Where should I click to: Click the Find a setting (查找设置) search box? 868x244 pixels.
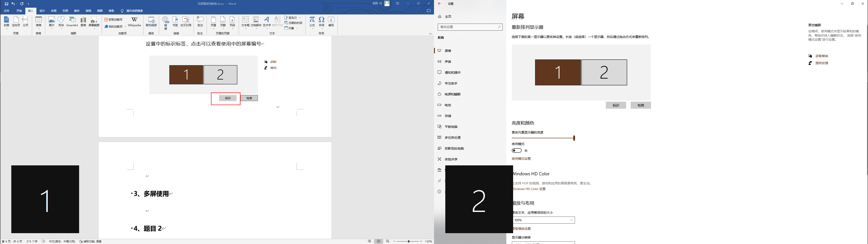coord(470,27)
